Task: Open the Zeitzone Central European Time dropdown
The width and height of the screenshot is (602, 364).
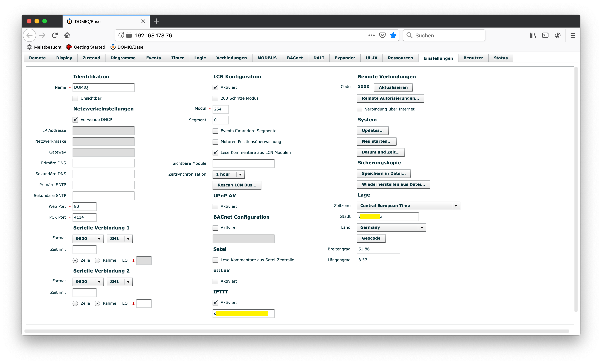Action: coord(408,206)
